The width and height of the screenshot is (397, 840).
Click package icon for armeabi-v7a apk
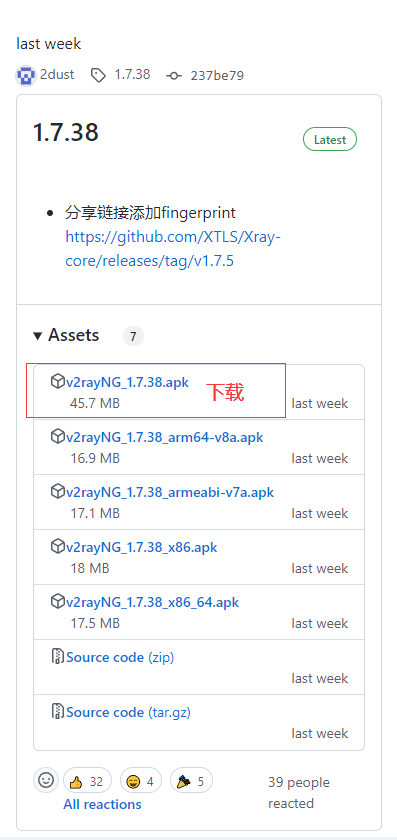pyautogui.click(x=57, y=491)
